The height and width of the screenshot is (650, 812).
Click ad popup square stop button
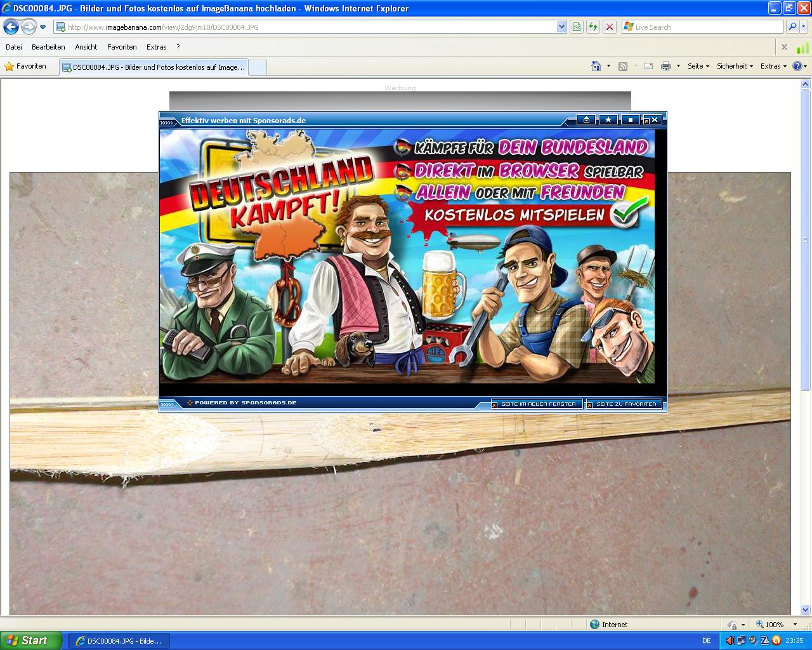click(x=630, y=119)
